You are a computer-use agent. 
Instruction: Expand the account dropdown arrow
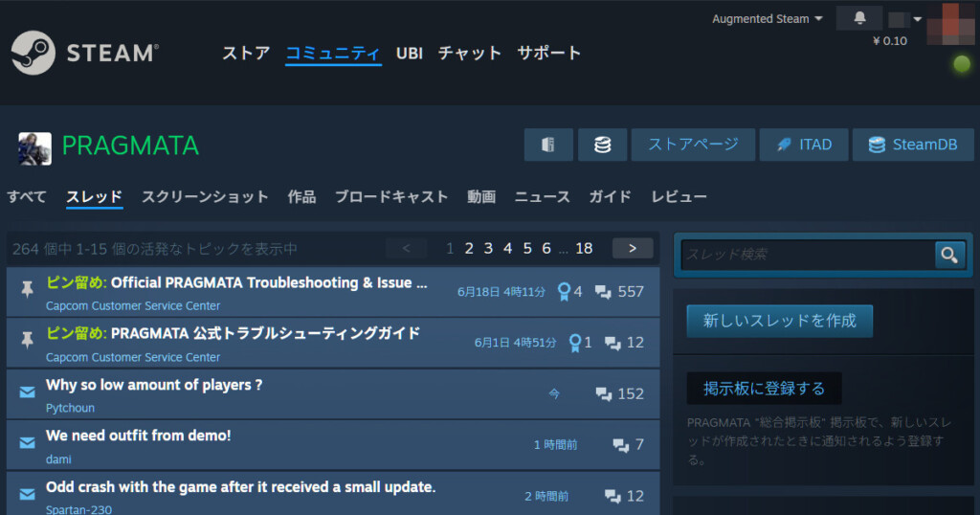(918, 19)
